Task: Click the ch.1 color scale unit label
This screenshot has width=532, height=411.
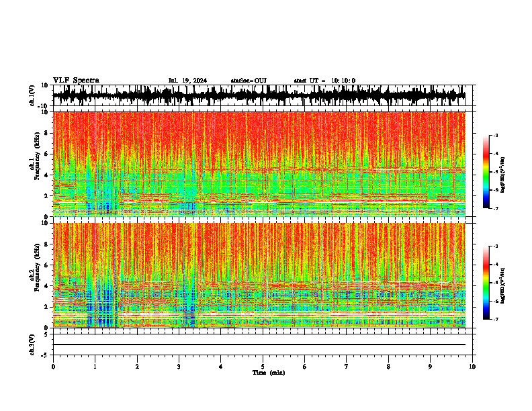Action: coord(503,175)
